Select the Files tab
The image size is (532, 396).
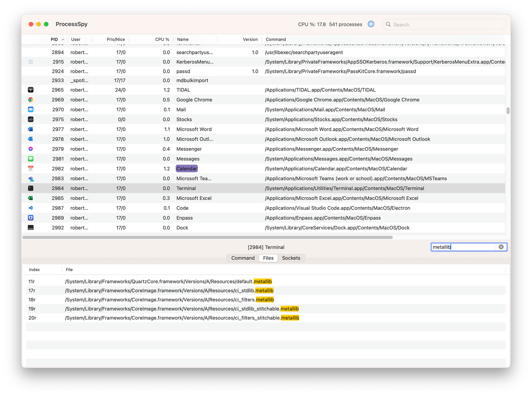pyautogui.click(x=268, y=258)
